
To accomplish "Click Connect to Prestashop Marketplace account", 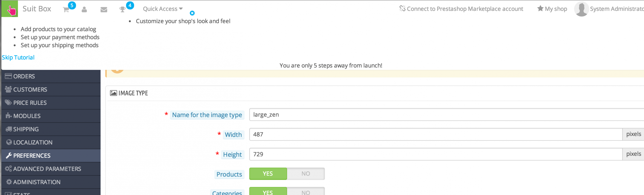I will pos(465,9).
